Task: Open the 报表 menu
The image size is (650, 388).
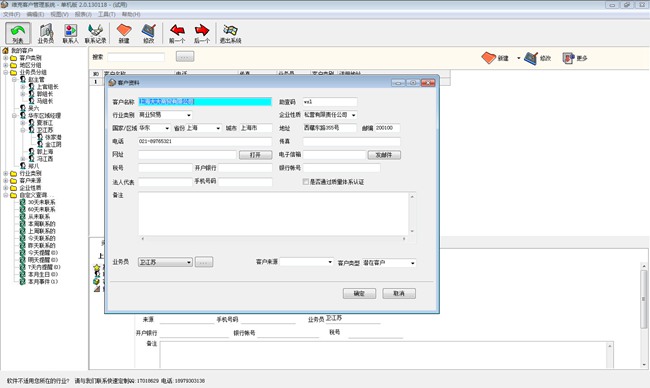Action: coord(83,14)
